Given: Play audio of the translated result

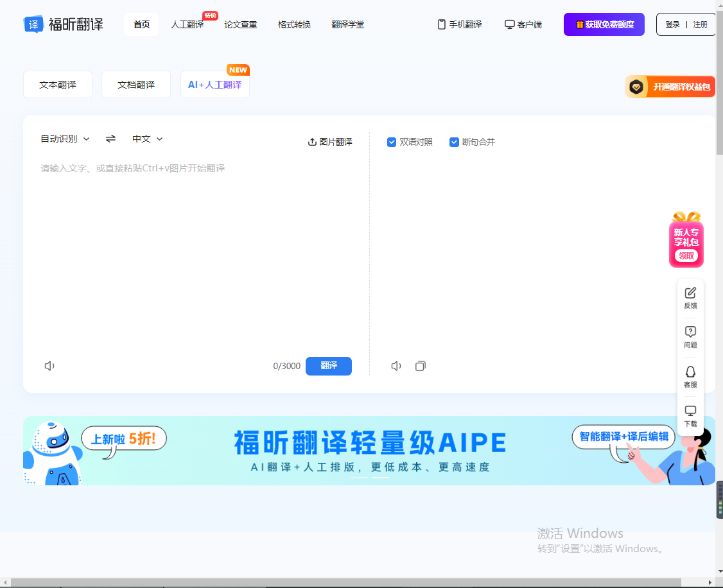Looking at the screenshot, I should [x=396, y=366].
